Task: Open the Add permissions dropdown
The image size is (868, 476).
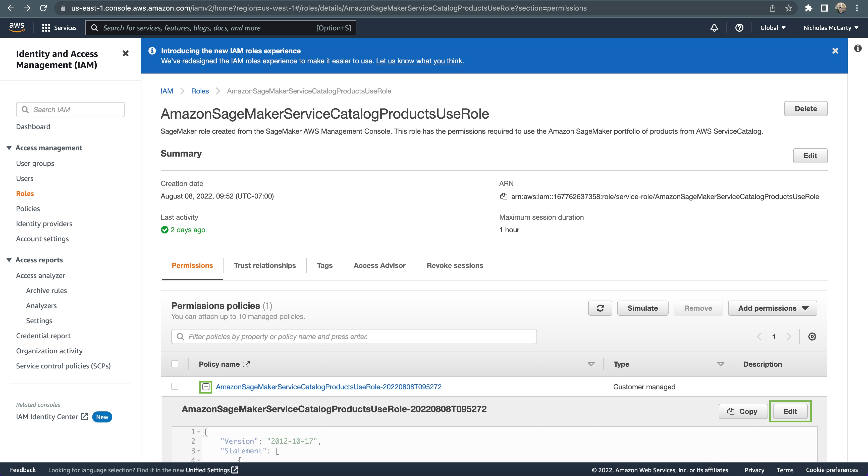Action: click(x=772, y=308)
